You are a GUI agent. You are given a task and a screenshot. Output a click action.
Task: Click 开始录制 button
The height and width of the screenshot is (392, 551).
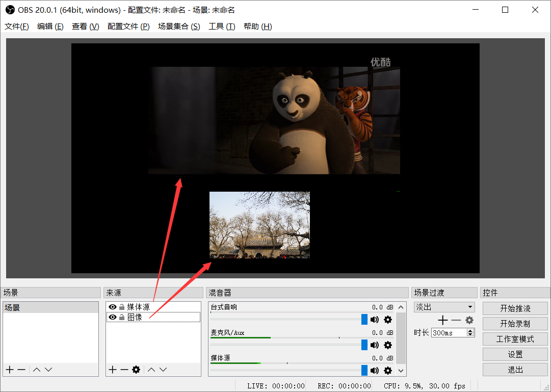[x=515, y=324]
